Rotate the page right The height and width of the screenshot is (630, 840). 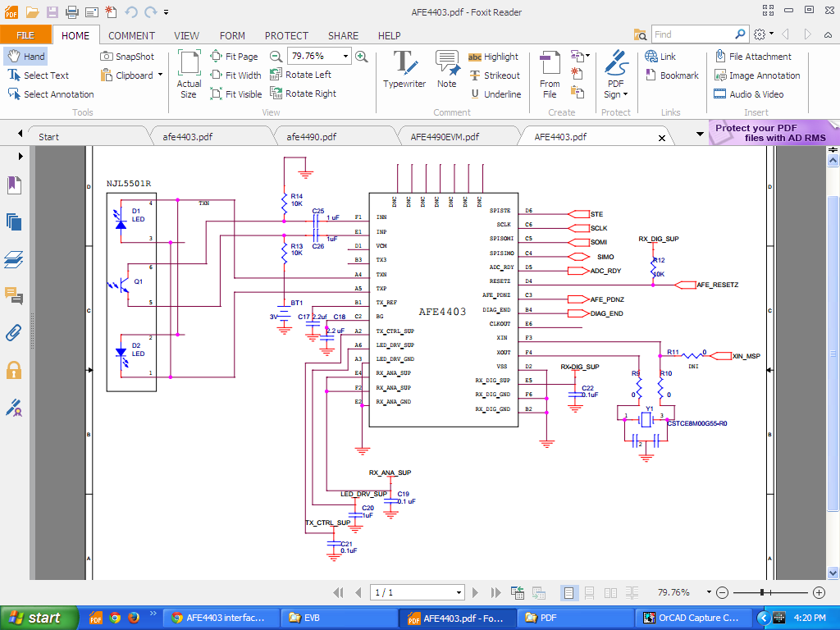click(303, 94)
